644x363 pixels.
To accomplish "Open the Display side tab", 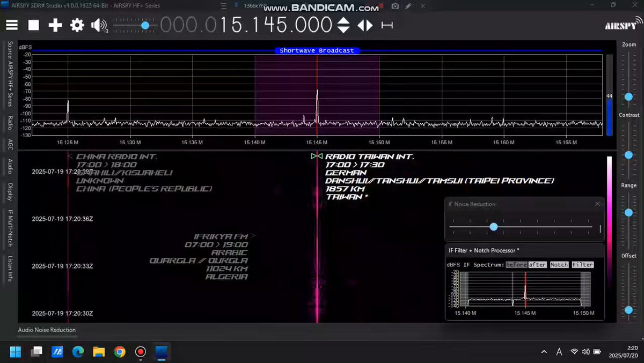I will 10,192.
